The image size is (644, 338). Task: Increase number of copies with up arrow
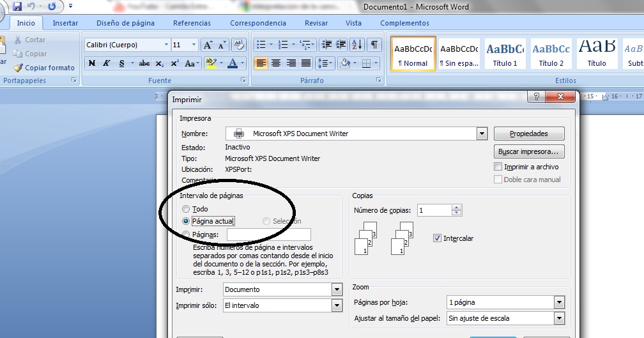point(457,208)
